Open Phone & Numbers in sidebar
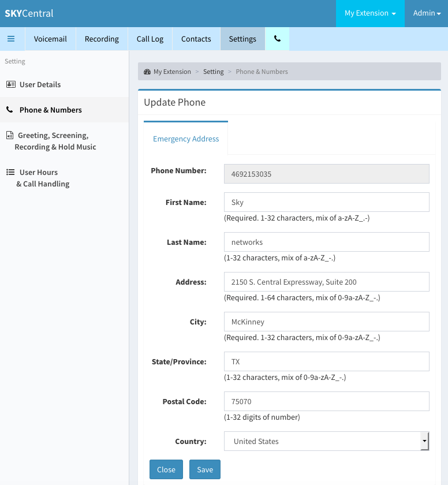This screenshot has height=485, width=448. click(64, 110)
